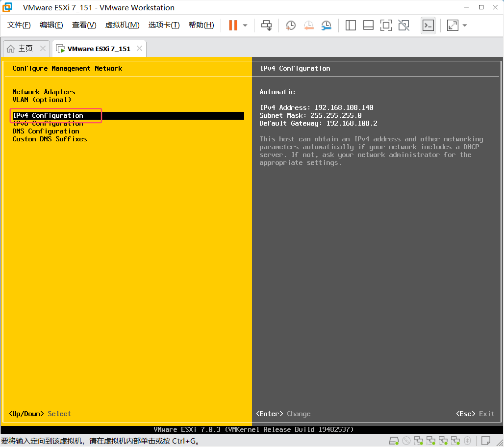Click the Default Gateway 192.168.108.2 line
504x447 pixels.
[x=319, y=123]
